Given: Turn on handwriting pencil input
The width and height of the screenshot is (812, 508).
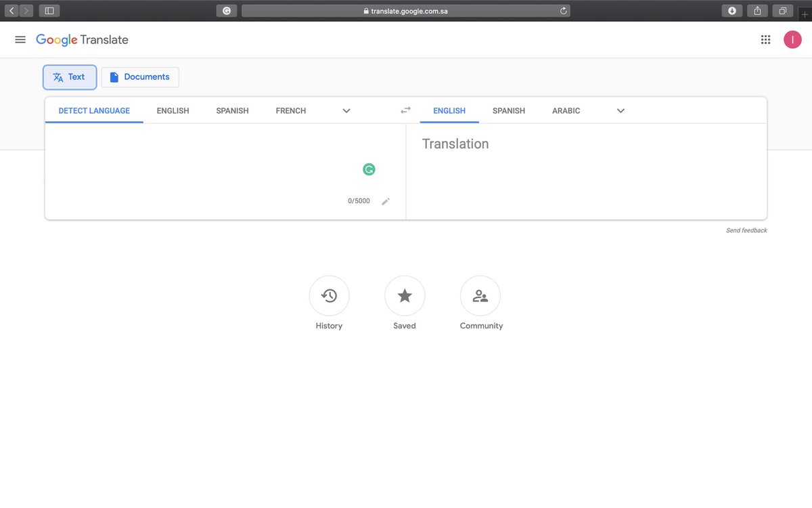Looking at the screenshot, I should 386,201.
